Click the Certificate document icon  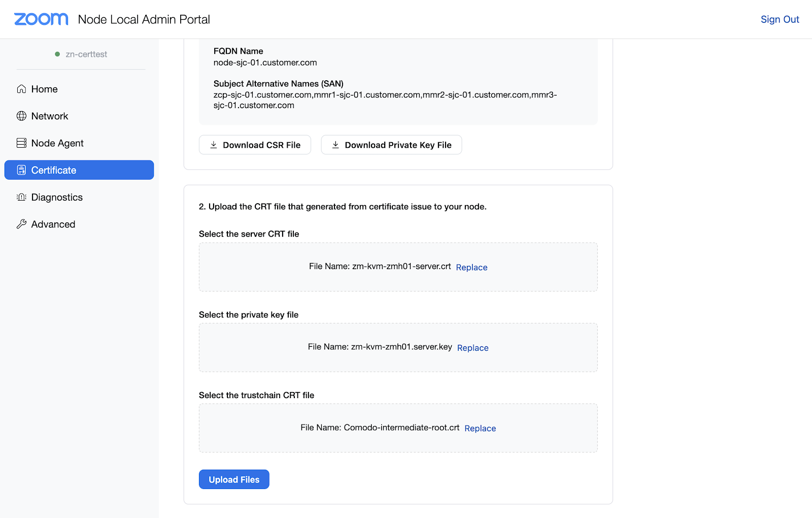[x=21, y=170]
